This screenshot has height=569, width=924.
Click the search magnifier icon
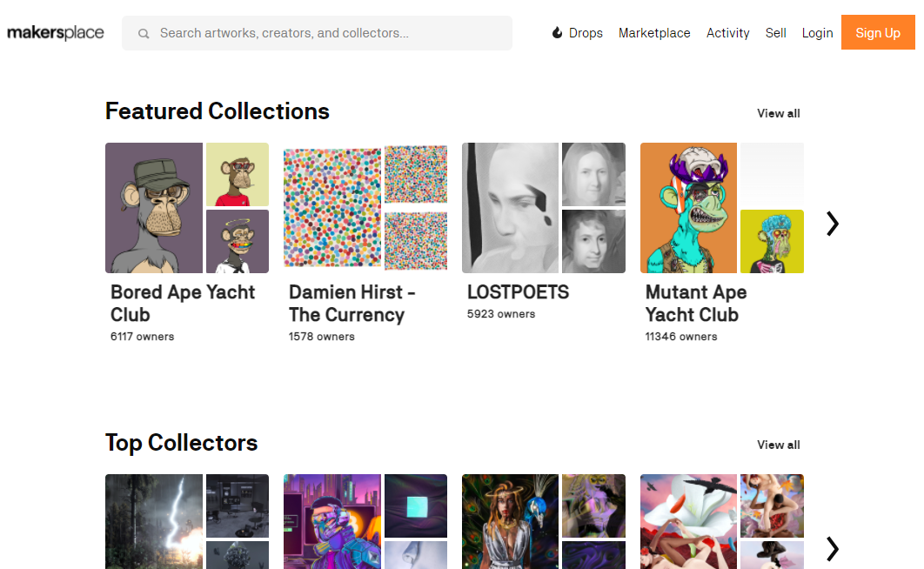coord(144,34)
